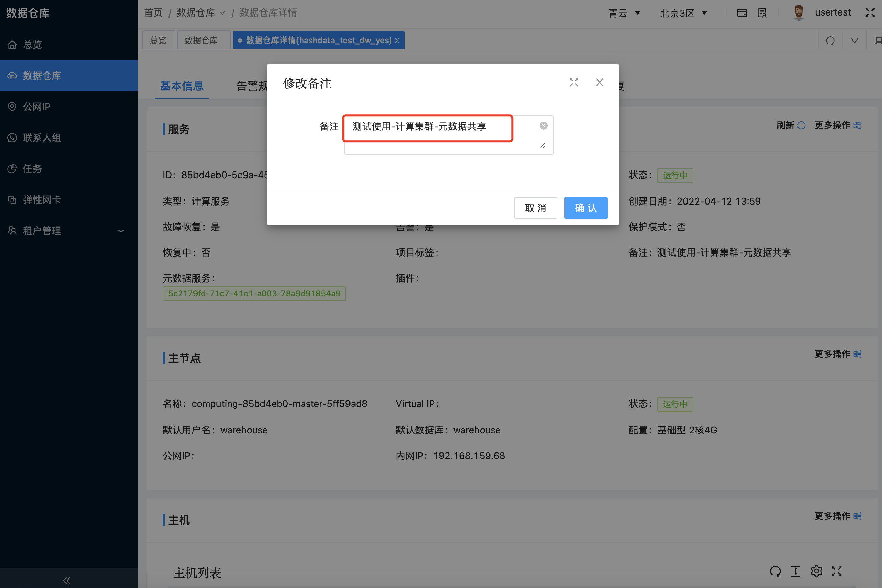Toggle fullscreen for the 主机列表 panel
The height and width of the screenshot is (588, 882).
[x=837, y=571]
